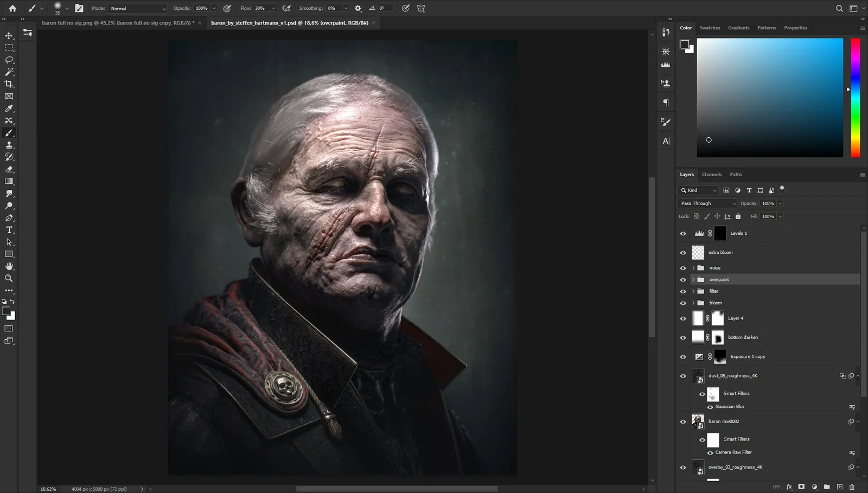Image resolution: width=868 pixels, height=493 pixels.
Task: Open the Channels panel tab
Action: click(711, 174)
